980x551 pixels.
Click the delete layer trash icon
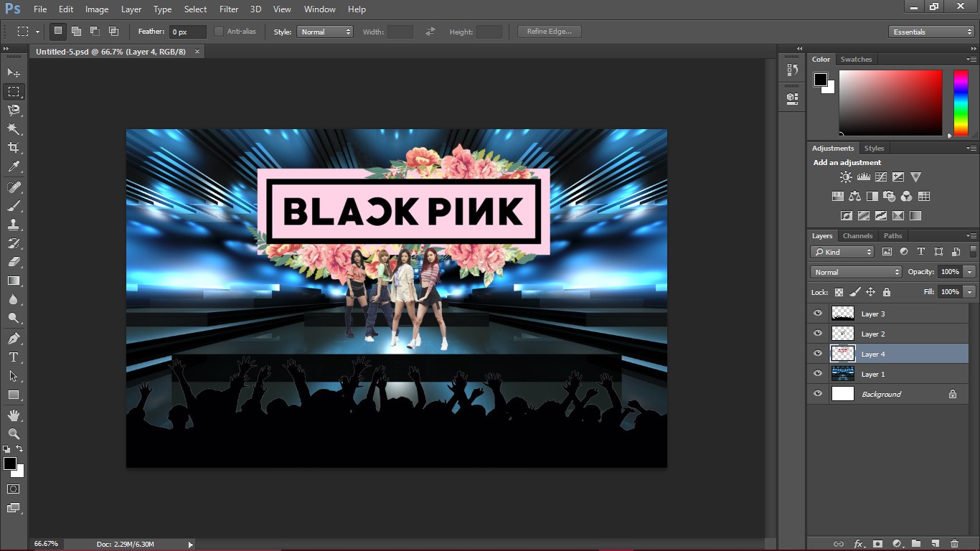point(954,544)
